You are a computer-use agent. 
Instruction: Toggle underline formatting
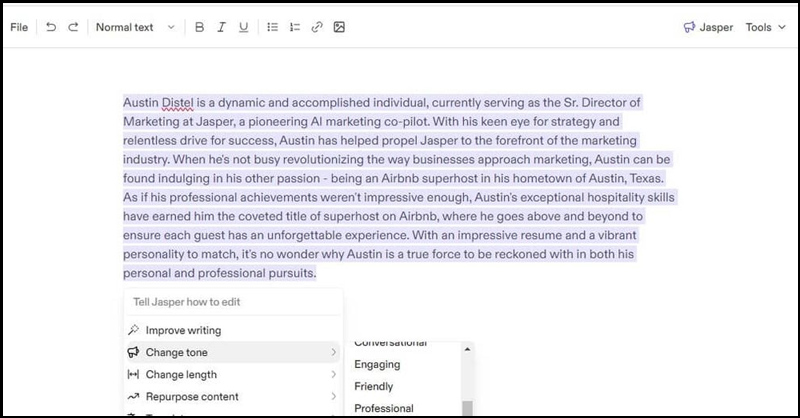coord(244,27)
